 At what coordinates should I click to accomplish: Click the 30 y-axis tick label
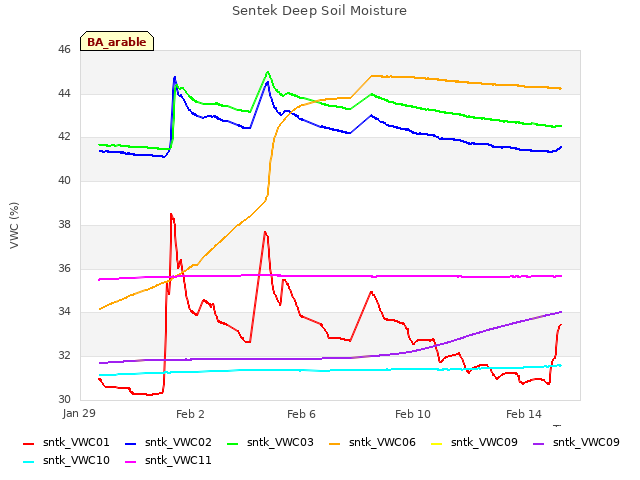pos(64,399)
